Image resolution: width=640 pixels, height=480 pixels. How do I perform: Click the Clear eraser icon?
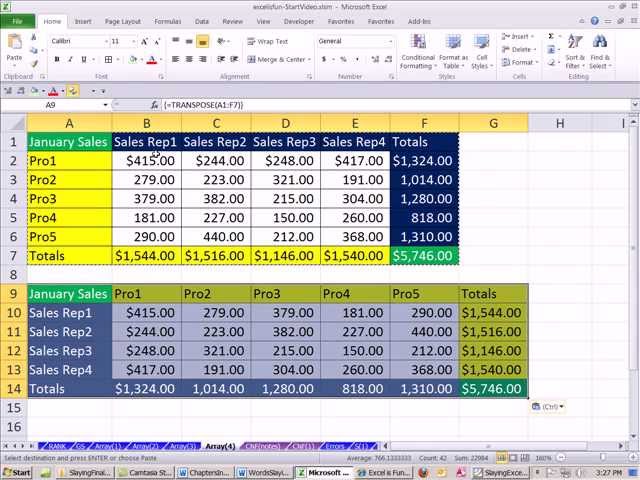pyautogui.click(x=551, y=62)
